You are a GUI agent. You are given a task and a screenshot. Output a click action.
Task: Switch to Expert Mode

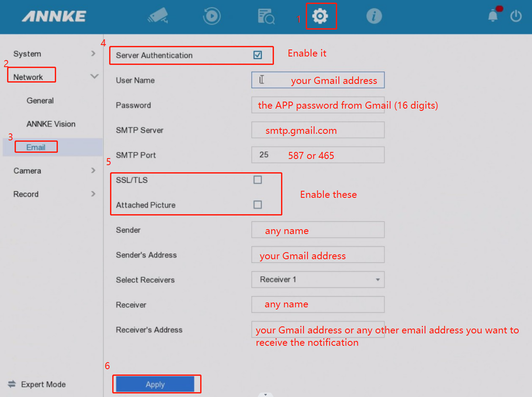point(37,384)
